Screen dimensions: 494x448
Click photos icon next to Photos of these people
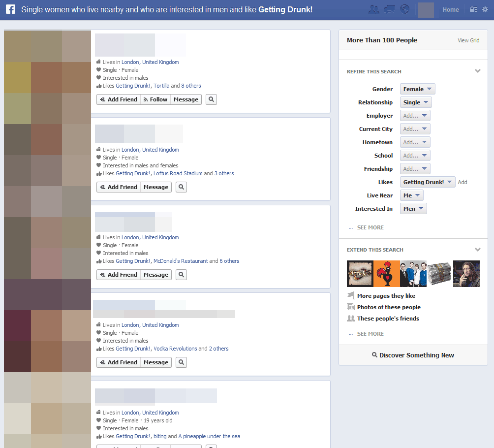click(351, 307)
